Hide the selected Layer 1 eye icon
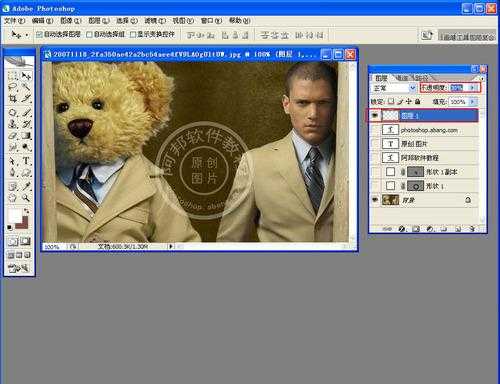500x384 pixels. coord(375,115)
